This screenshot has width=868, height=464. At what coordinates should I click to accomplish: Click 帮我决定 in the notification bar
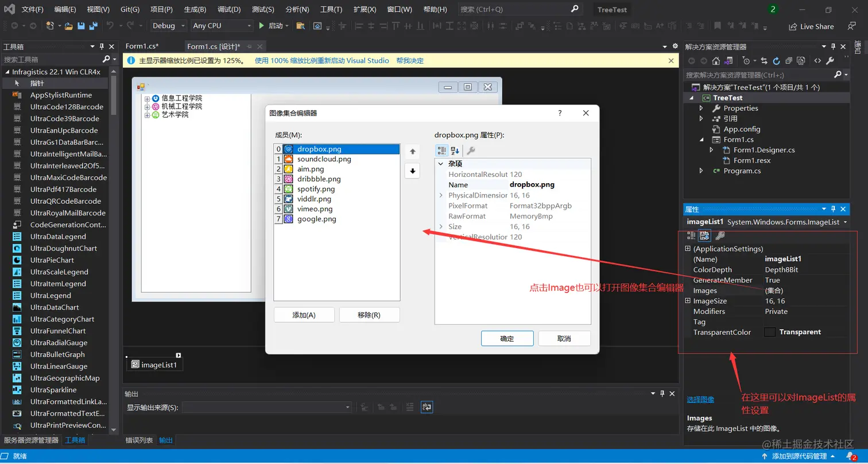pos(410,60)
